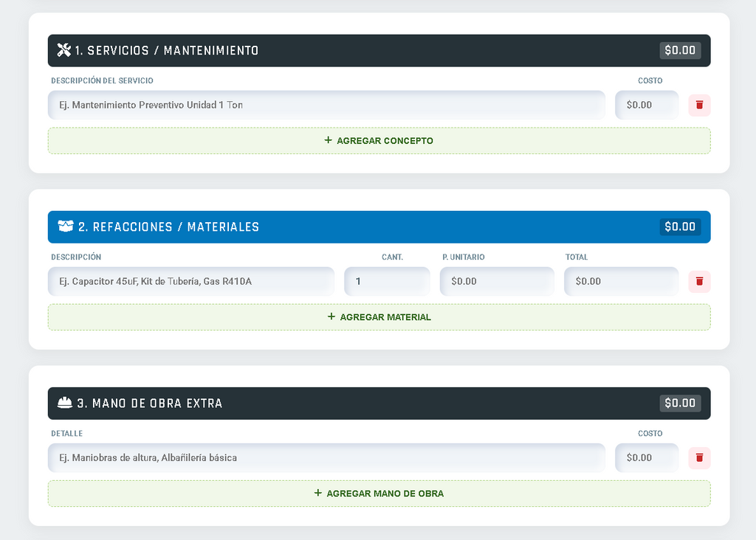
Task: Click the material quantity field showing 1
Action: [387, 282]
